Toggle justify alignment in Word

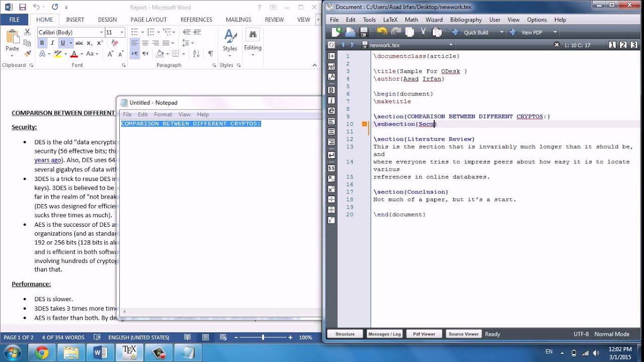click(x=166, y=43)
